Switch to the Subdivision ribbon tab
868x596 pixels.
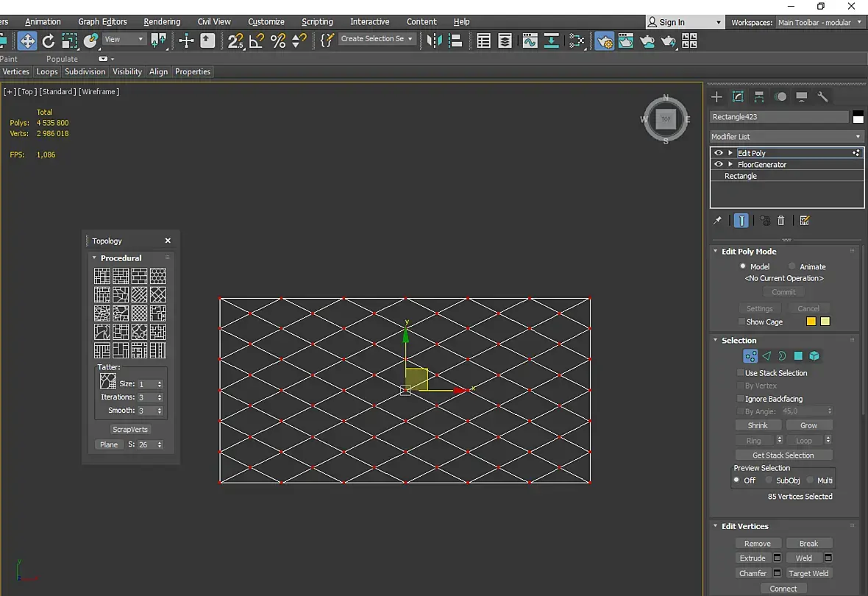(x=85, y=71)
